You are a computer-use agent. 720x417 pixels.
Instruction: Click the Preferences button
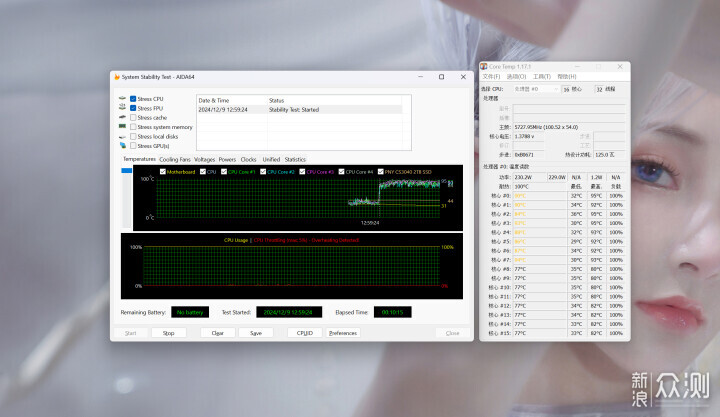(x=342, y=333)
